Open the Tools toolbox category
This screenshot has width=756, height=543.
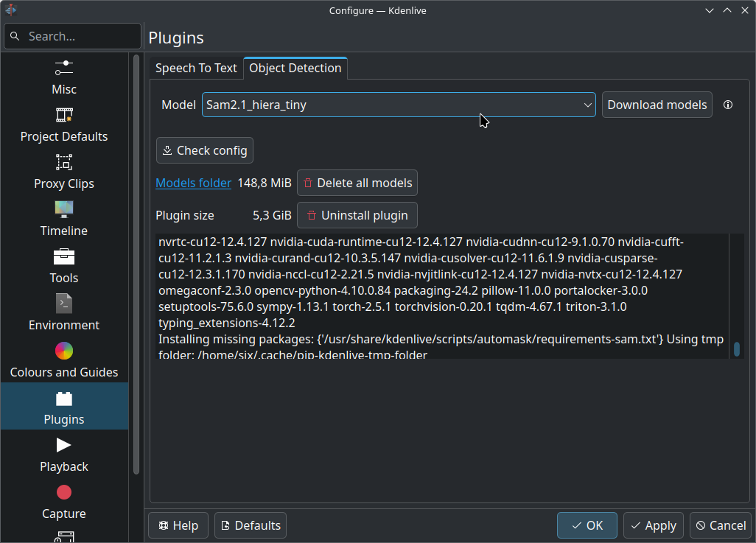pos(64,266)
